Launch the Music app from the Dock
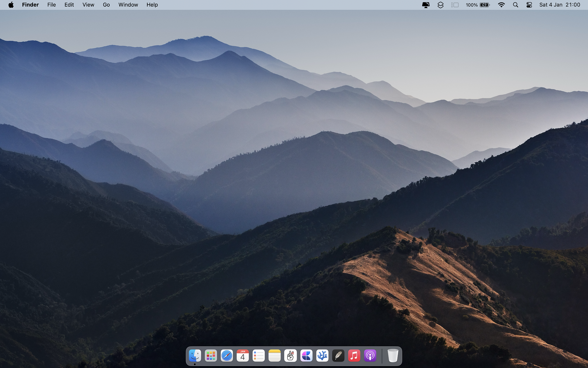The height and width of the screenshot is (368, 588). 354,356
